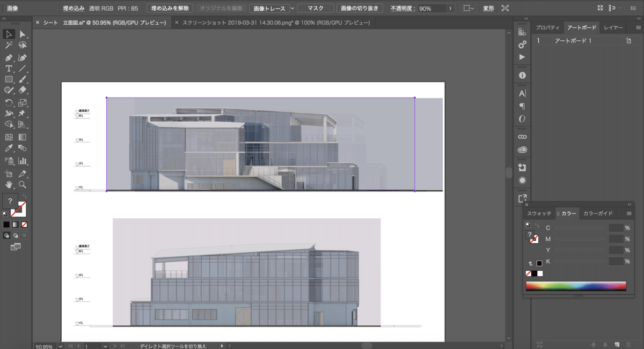Select the Zoom magnifier tool
Image resolution: width=644 pixels, height=349 pixels.
click(x=23, y=184)
